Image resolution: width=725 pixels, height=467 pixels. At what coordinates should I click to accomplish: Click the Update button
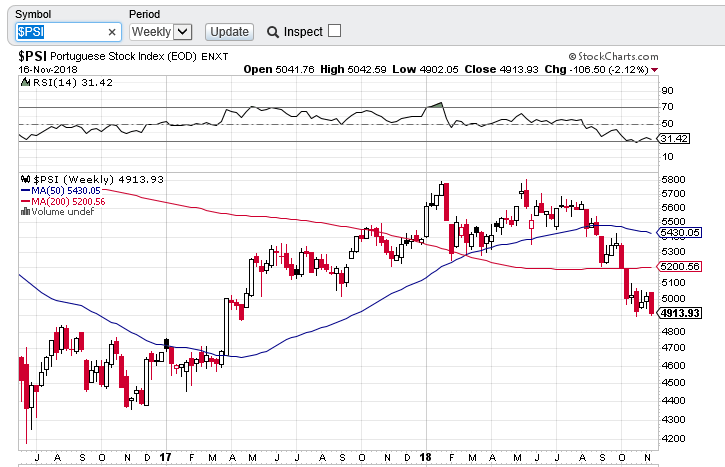coord(229,32)
